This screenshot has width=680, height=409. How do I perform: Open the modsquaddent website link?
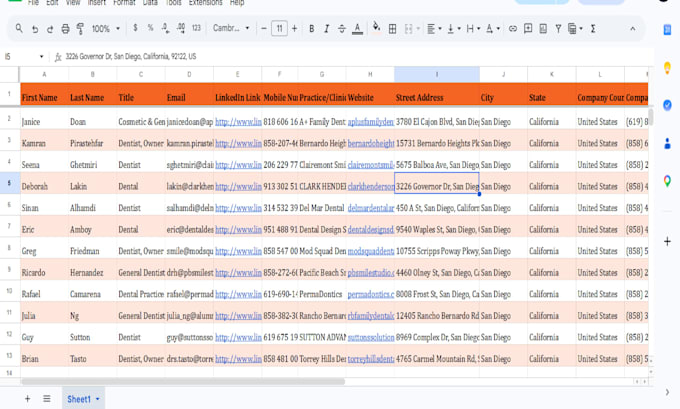coord(371,251)
